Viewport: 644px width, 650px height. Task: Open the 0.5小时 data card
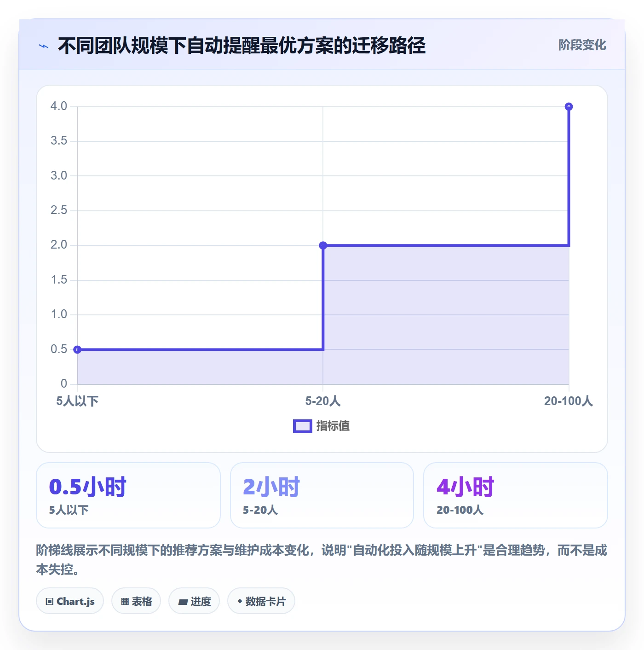128,495
